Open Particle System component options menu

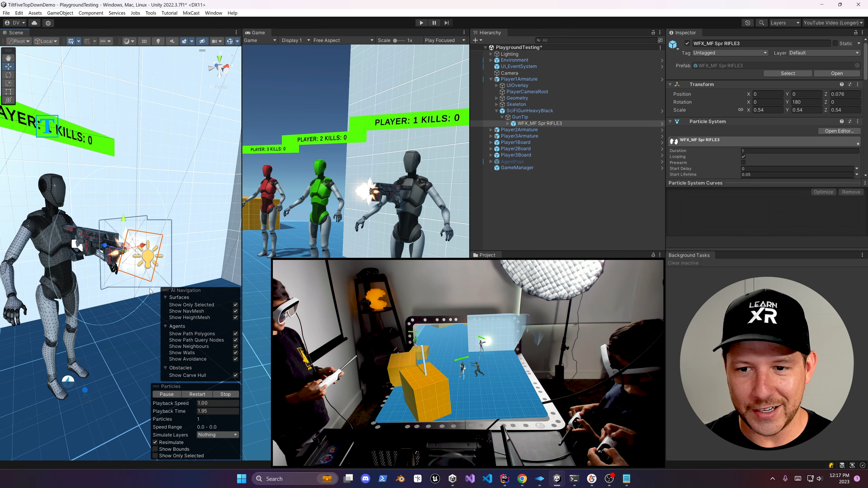pyautogui.click(x=858, y=121)
